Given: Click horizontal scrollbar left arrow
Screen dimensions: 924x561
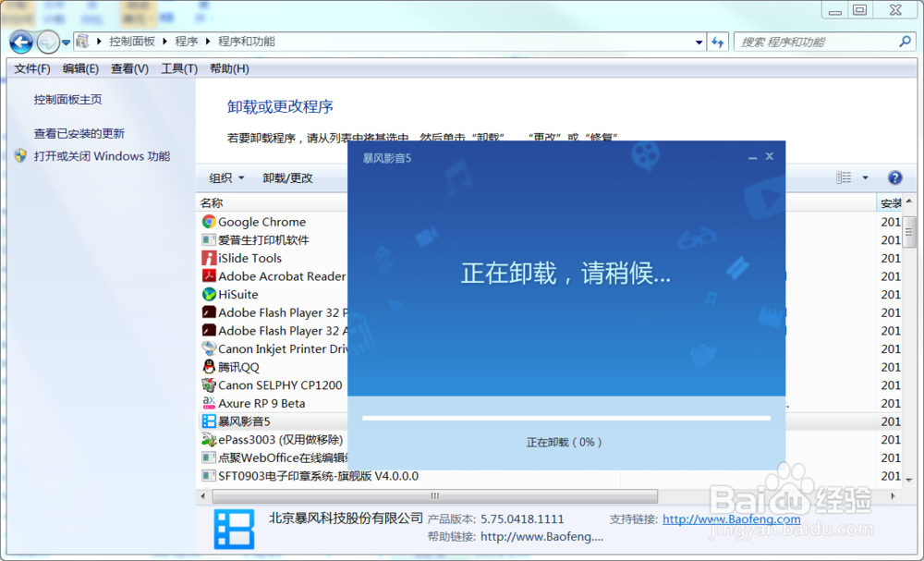Looking at the screenshot, I should (203, 496).
